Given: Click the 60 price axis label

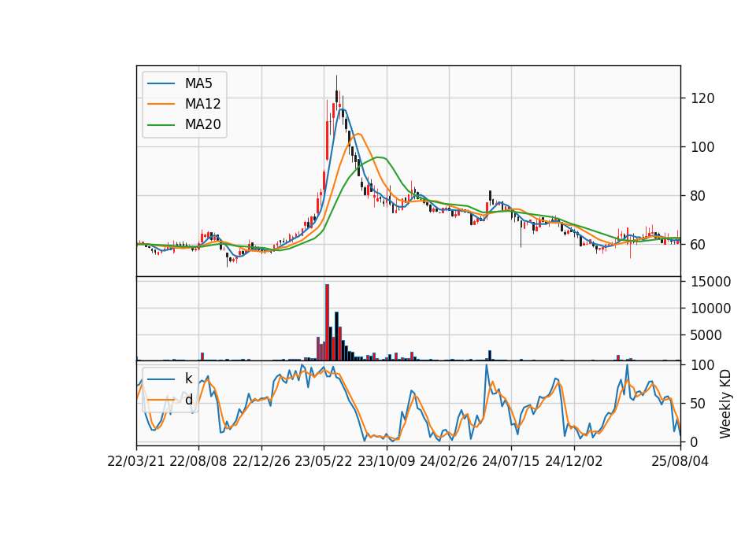Looking at the screenshot, I should point(699,245).
